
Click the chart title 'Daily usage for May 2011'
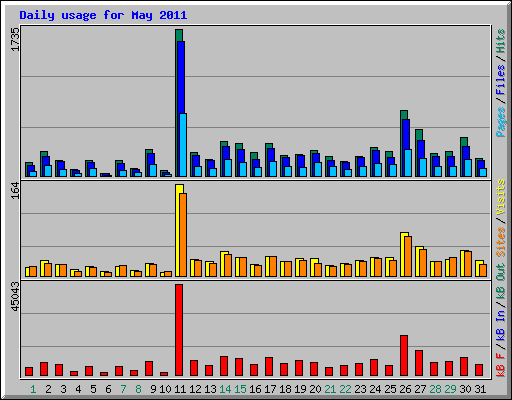click(x=103, y=15)
